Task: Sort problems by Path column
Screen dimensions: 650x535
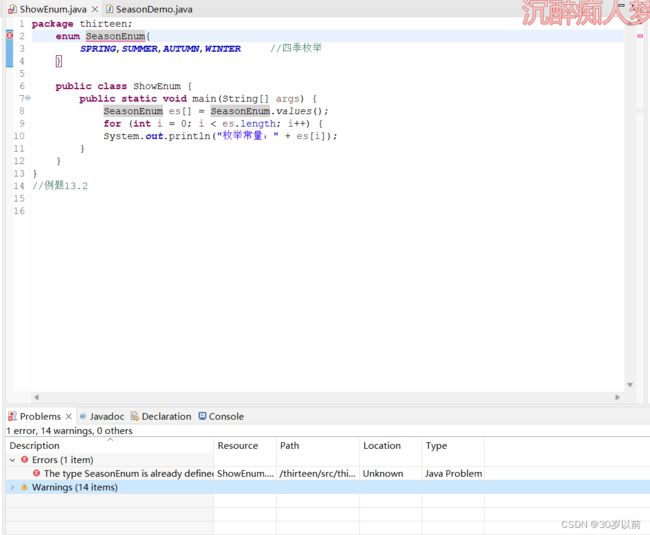Action: [318, 445]
